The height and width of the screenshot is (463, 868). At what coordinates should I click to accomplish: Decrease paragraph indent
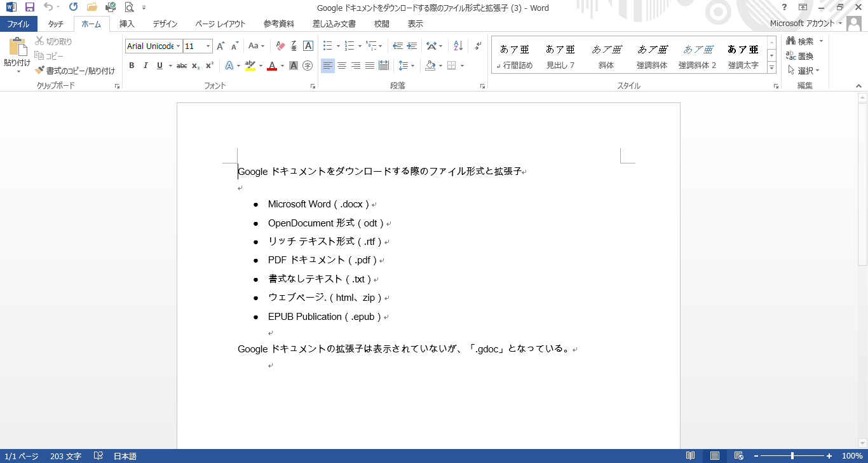click(398, 46)
